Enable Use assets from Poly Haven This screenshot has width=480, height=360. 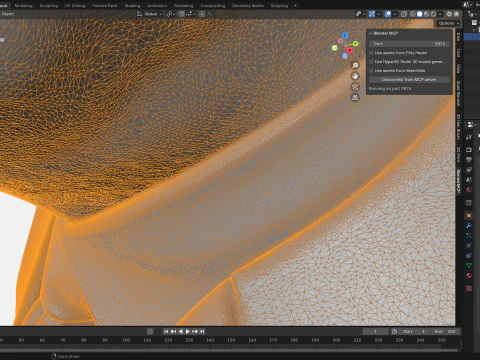coord(371,53)
